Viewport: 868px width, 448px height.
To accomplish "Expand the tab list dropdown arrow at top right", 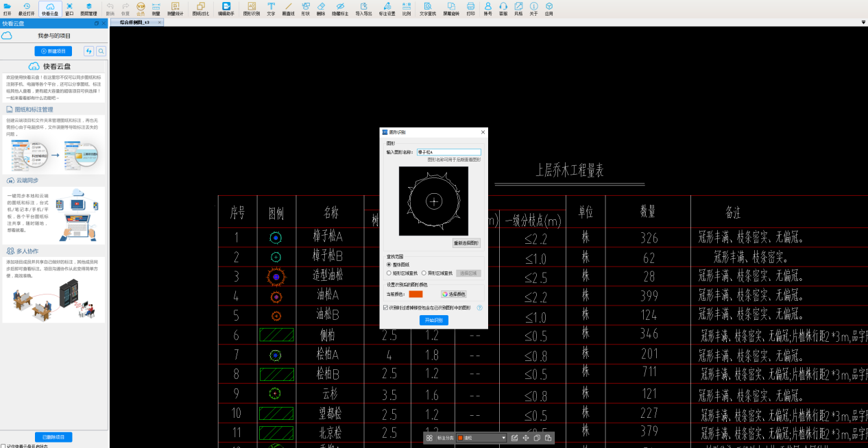I will 863,23.
